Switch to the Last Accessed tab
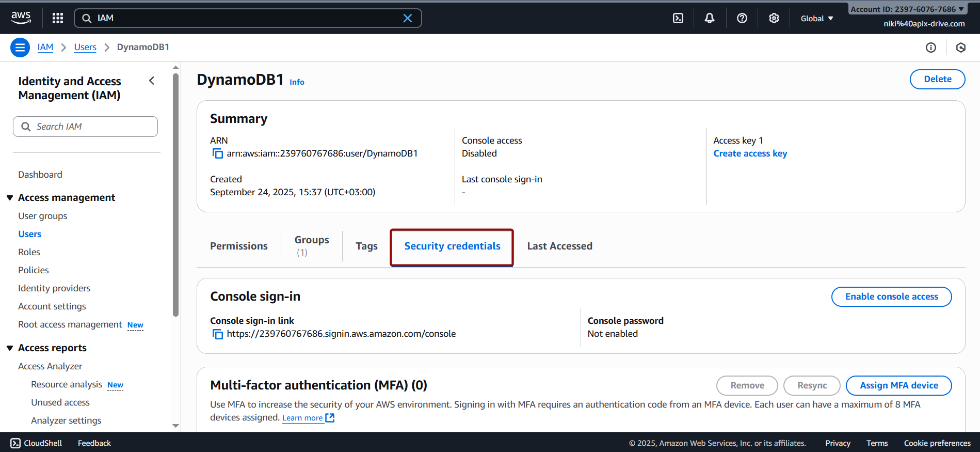Viewport: 980px width, 452px height. coord(559,246)
